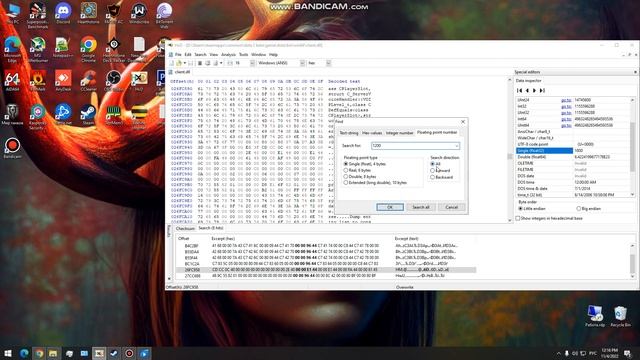Open Tools menu

coord(243,55)
